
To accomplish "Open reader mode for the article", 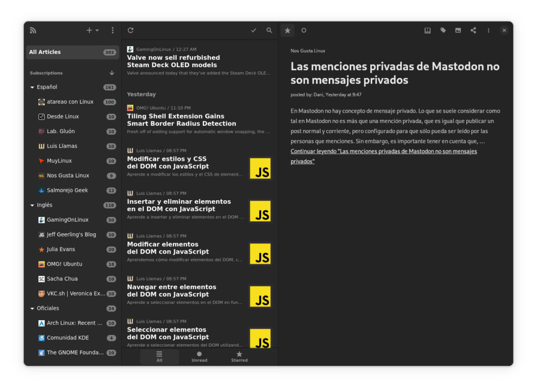I will click(x=427, y=30).
